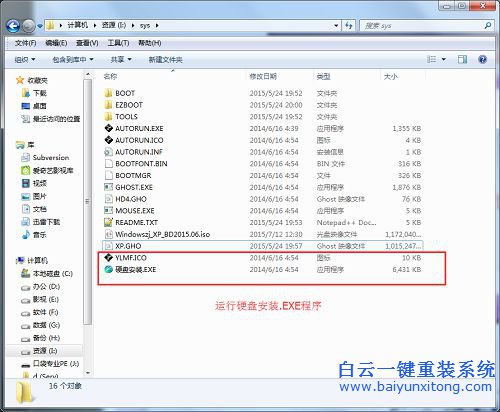
Task: Select the TOOLS folder icon
Action: [x=108, y=116]
